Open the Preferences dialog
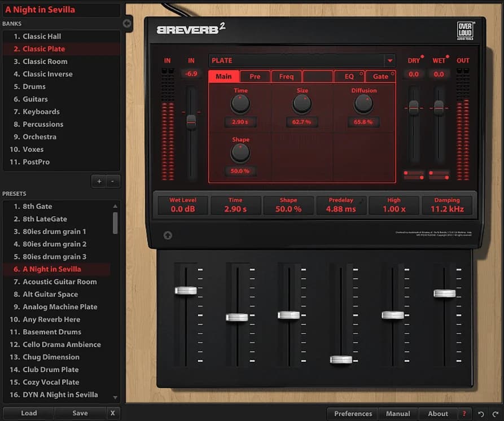This screenshot has width=504, height=421. [x=352, y=414]
